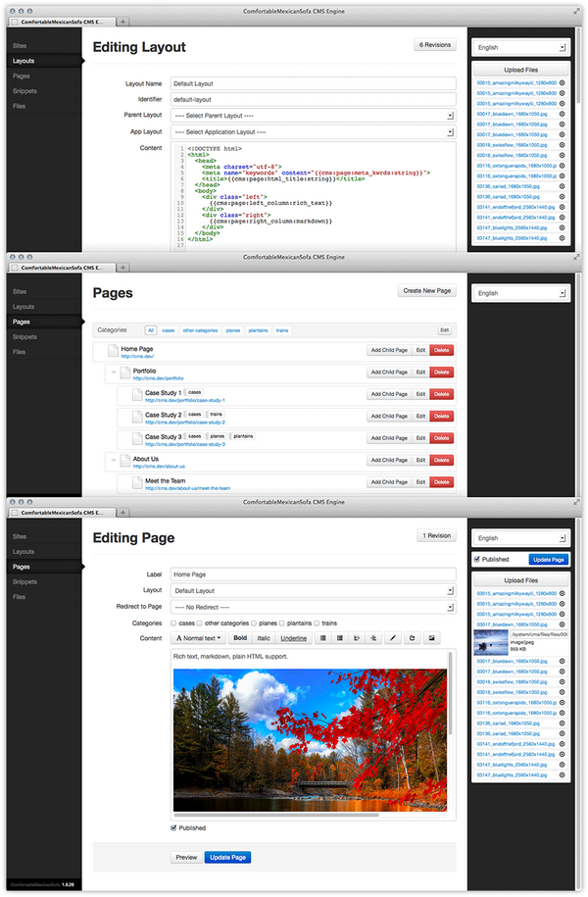Screen dimensions: 588x897
Task: Click the Portfolio page document icon
Action: tap(124, 373)
